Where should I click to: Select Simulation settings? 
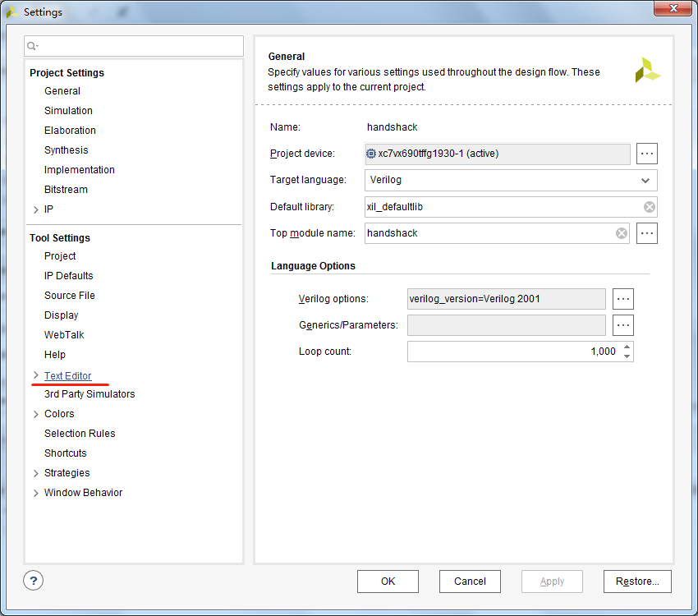click(x=68, y=111)
